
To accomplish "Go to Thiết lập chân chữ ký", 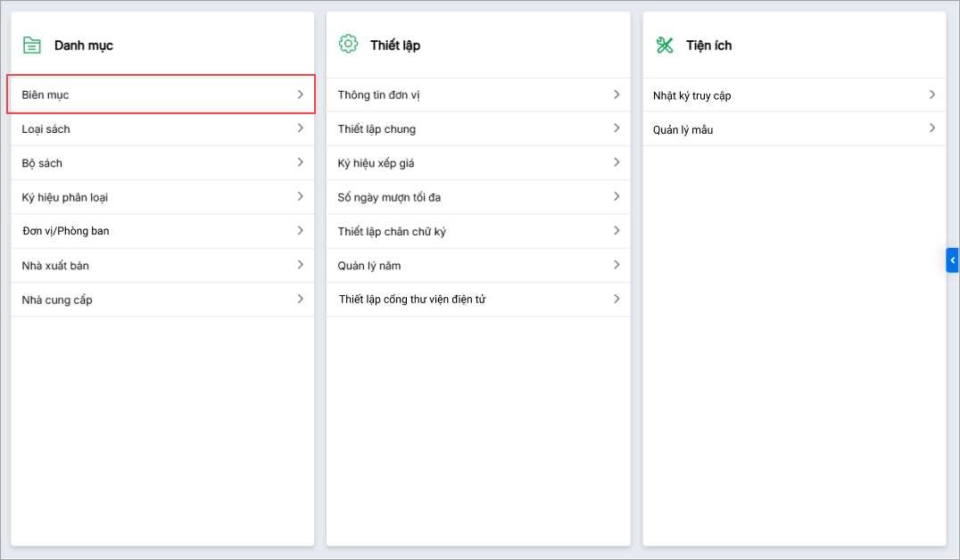I will point(392,232).
